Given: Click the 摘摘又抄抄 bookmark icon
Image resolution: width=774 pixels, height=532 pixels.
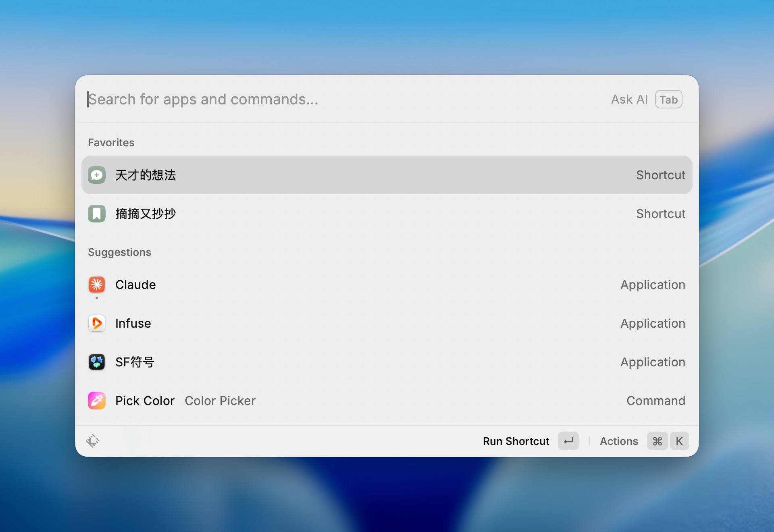Looking at the screenshot, I should [97, 214].
